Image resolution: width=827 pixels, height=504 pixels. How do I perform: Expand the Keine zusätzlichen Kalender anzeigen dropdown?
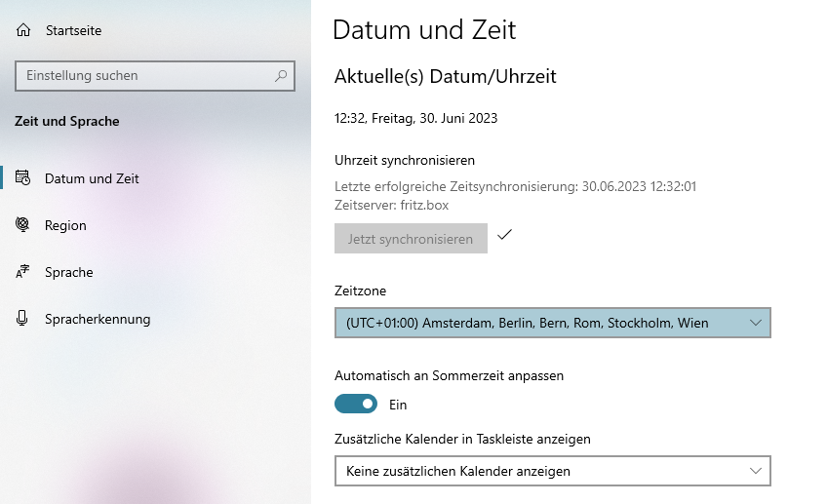(552, 471)
